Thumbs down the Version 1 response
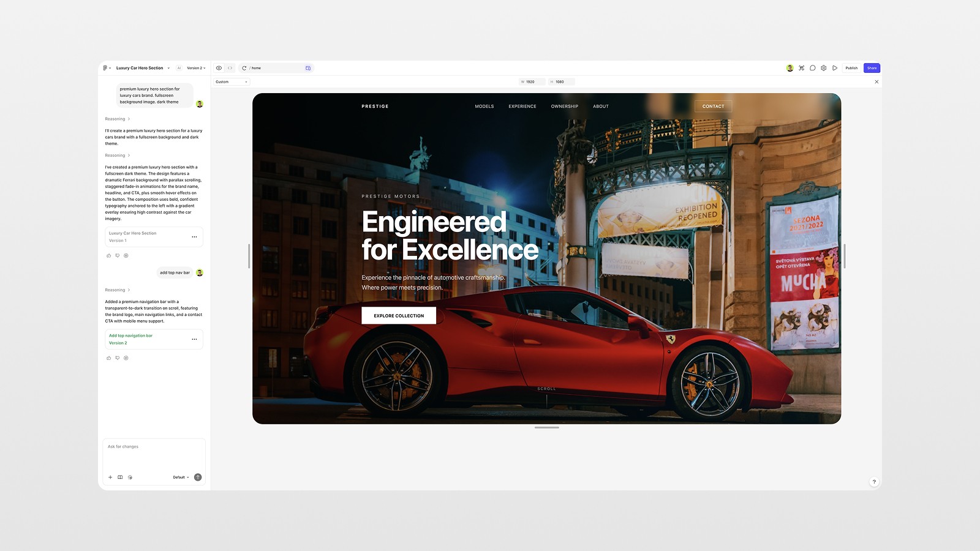 pos(118,255)
